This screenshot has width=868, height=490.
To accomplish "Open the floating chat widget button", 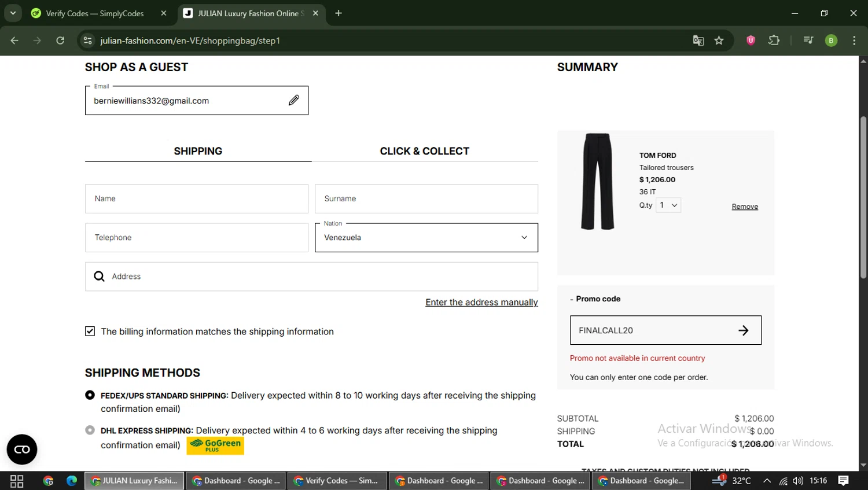I will coord(22,450).
